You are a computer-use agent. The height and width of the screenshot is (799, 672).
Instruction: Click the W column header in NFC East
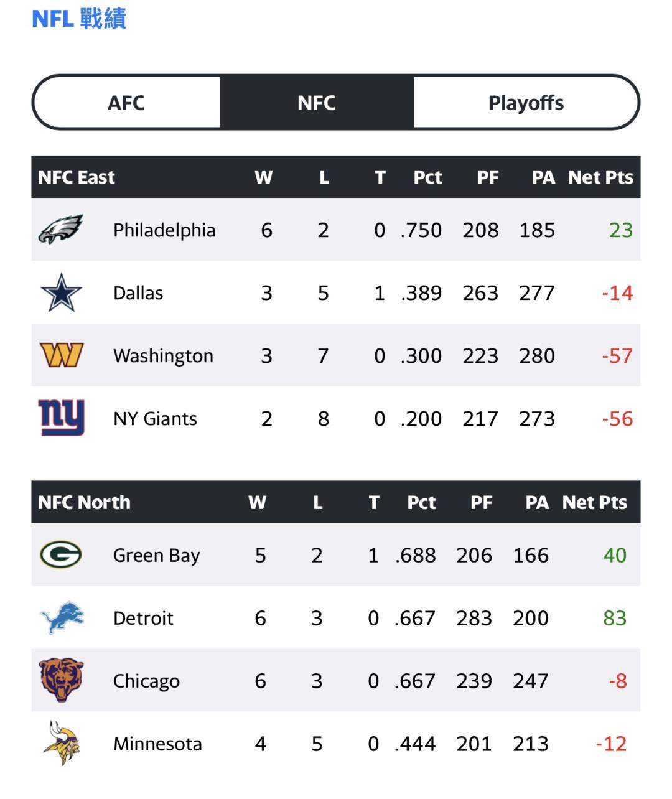pyautogui.click(x=263, y=177)
